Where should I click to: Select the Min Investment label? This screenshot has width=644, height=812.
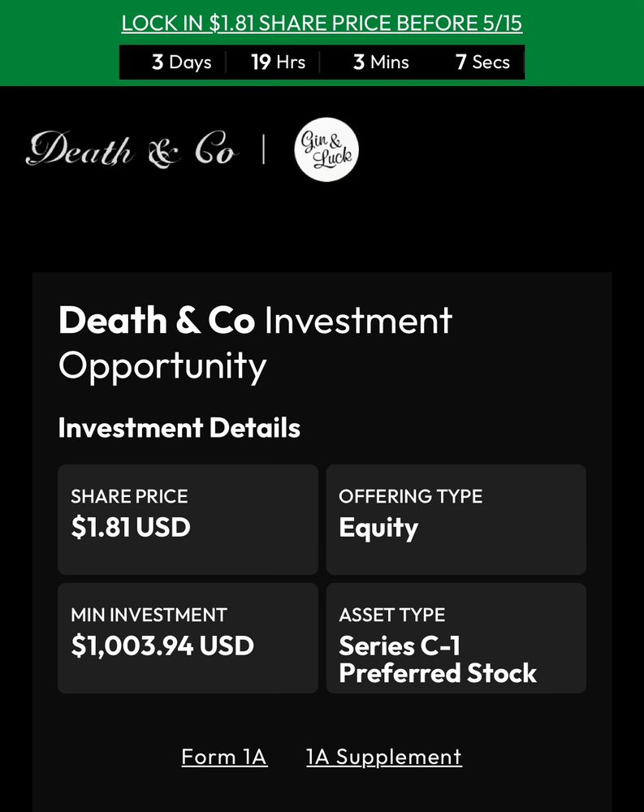tap(149, 615)
